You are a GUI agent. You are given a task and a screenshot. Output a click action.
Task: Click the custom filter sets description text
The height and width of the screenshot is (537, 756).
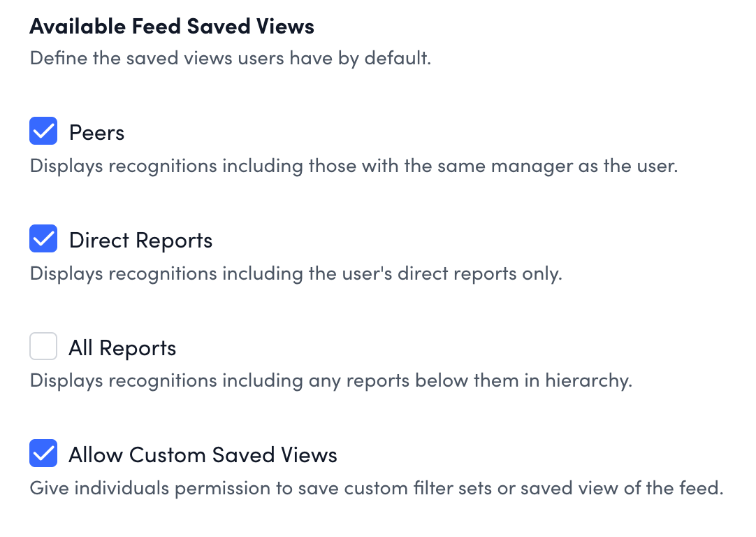coord(376,488)
